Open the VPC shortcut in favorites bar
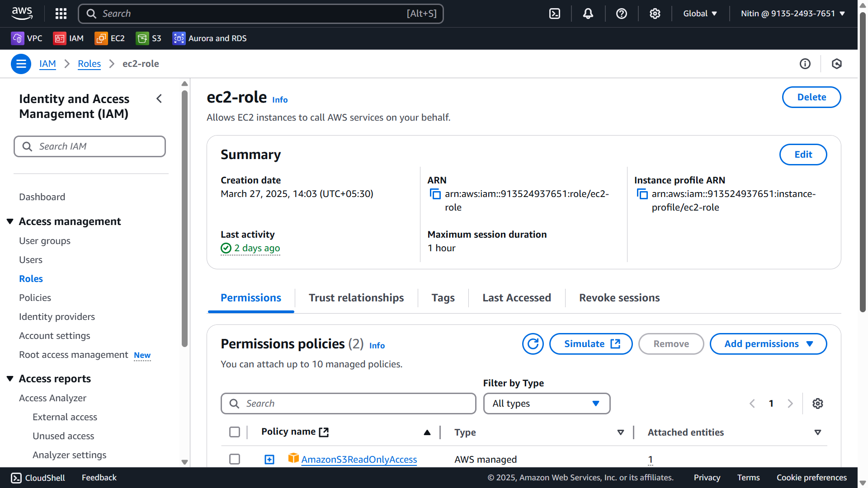The image size is (868, 488). coord(27,38)
